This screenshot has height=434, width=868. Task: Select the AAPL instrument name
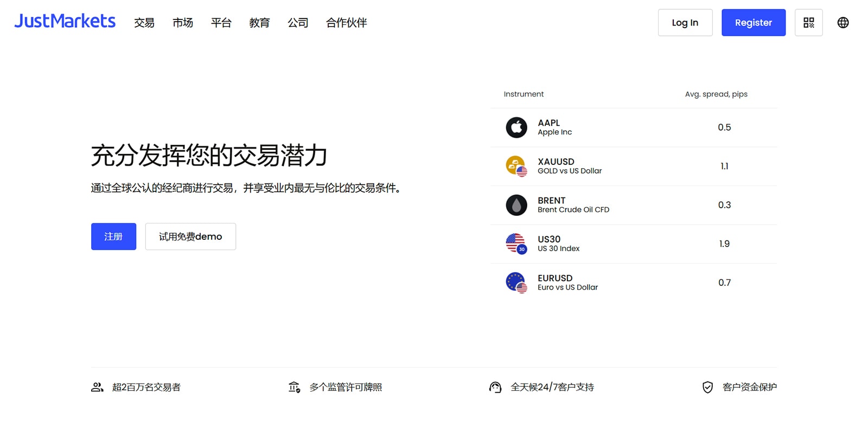(548, 123)
